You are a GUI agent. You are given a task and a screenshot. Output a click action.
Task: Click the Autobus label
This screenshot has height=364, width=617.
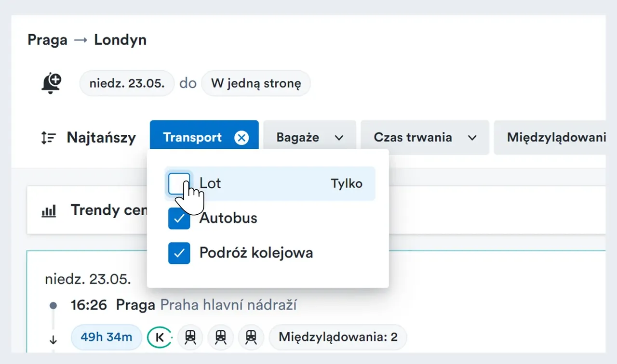tap(228, 218)
